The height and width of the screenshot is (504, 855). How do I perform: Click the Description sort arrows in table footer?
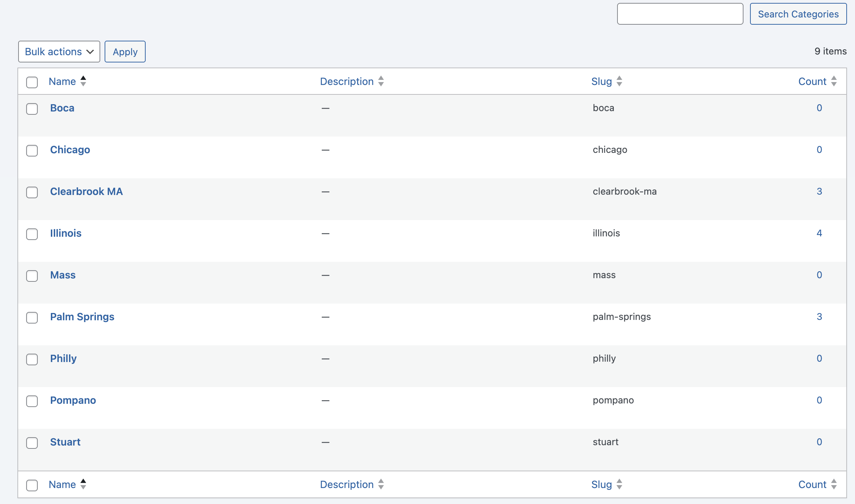(381, 484)
